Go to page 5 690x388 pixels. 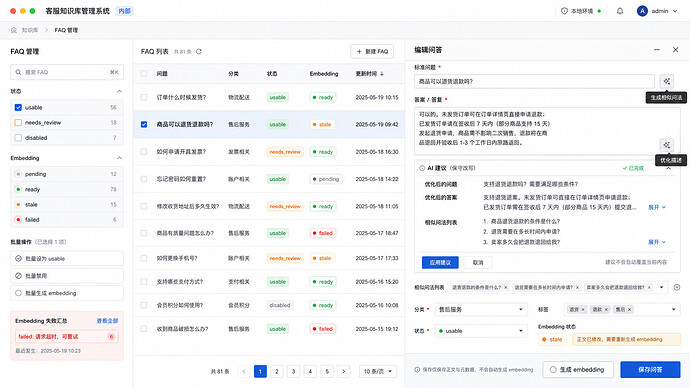pyautogui.click(x=327, y=371)
